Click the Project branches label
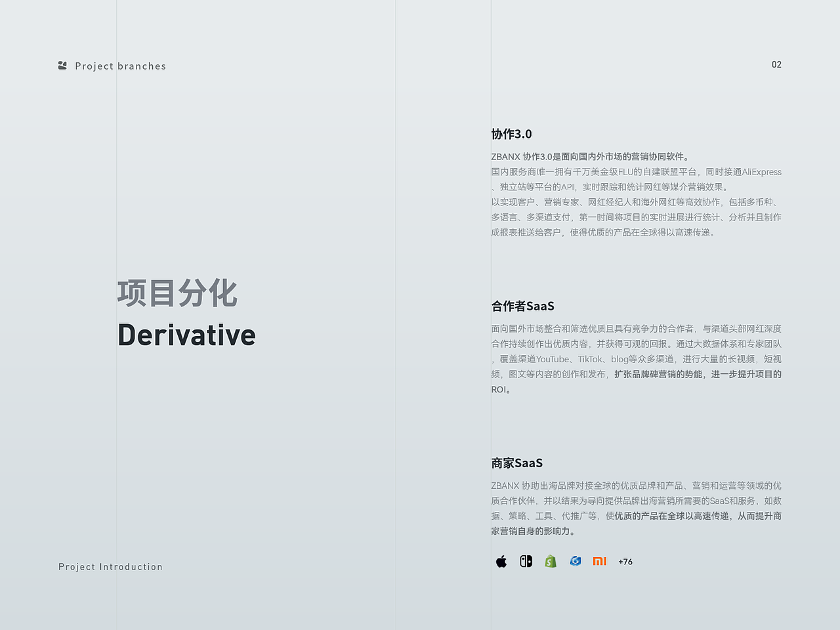Image resolution: width=840 pixels, height=630 pixels. [x=121, y=66]
